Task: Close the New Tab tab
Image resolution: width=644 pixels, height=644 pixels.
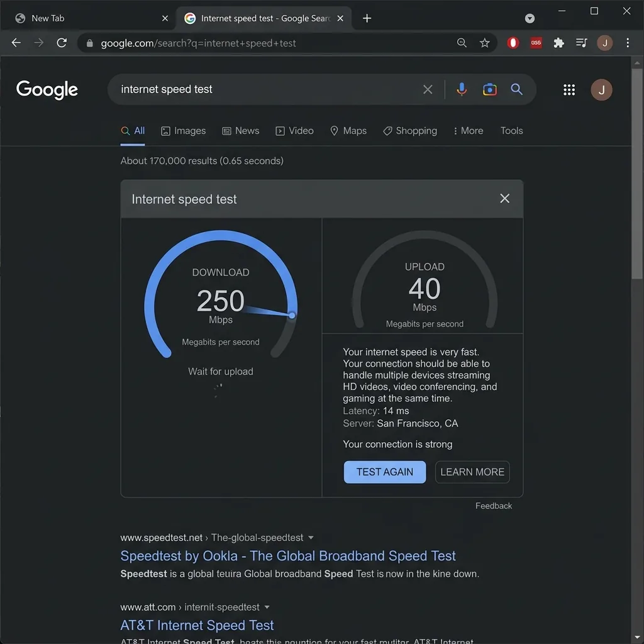Action: pos(165,18)
